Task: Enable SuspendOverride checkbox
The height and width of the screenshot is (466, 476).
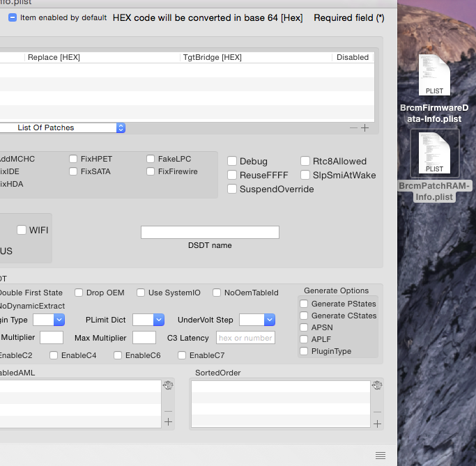Action: click(x=232, y=189)
